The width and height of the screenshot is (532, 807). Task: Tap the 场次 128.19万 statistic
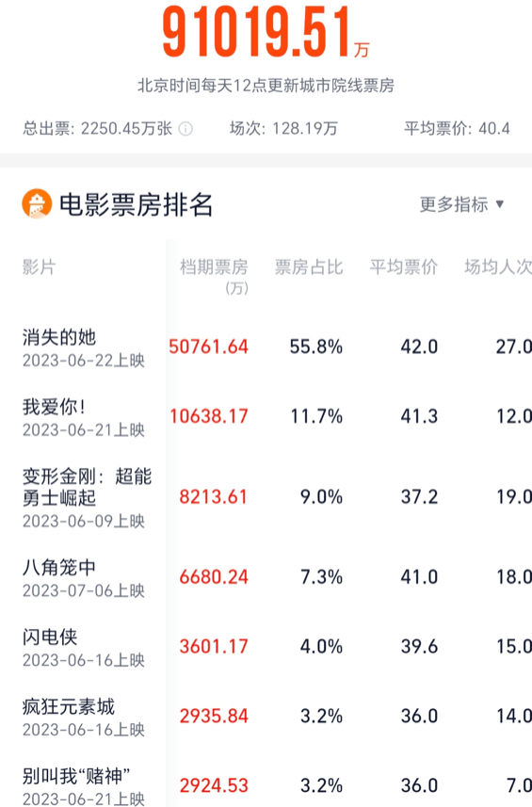283,129
